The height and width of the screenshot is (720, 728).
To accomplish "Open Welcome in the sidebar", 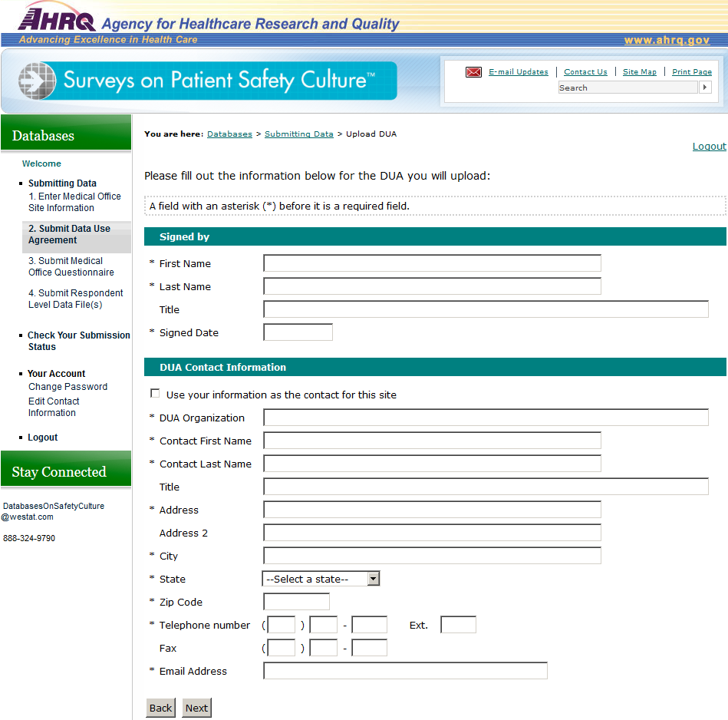I will pyautogui.click(x=41, y=164).
